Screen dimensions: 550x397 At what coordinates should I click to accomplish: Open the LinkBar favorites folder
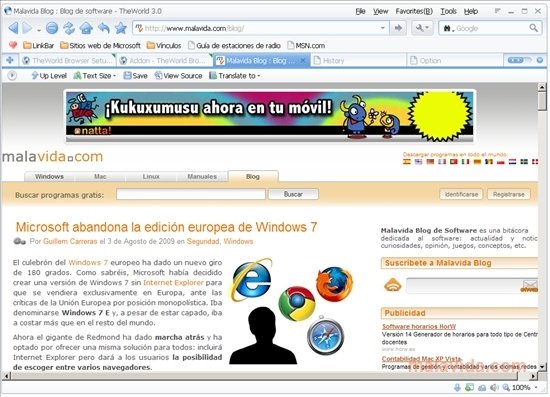(39, 45)
